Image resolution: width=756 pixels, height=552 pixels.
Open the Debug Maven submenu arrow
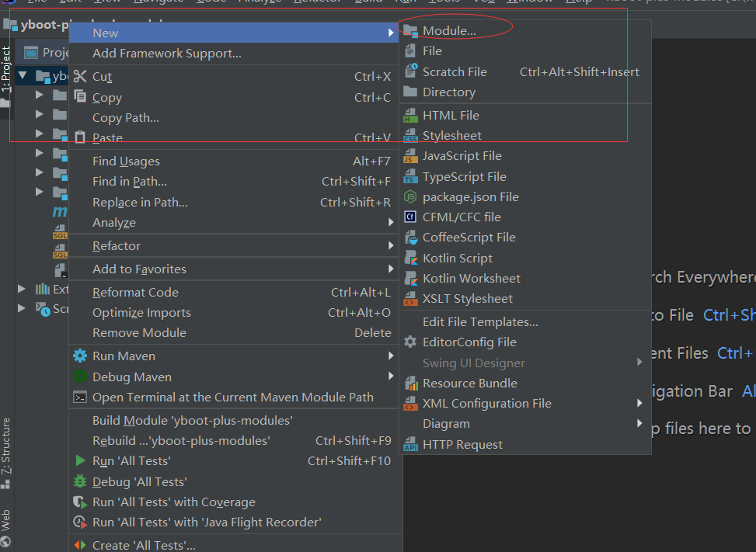pos(391,376)
